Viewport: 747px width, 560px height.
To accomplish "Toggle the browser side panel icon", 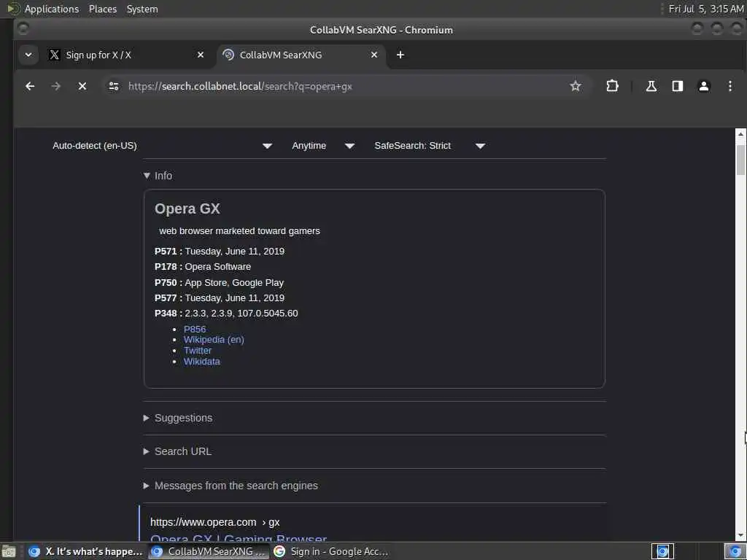I will pyautogui.click(x=678, y=86).
